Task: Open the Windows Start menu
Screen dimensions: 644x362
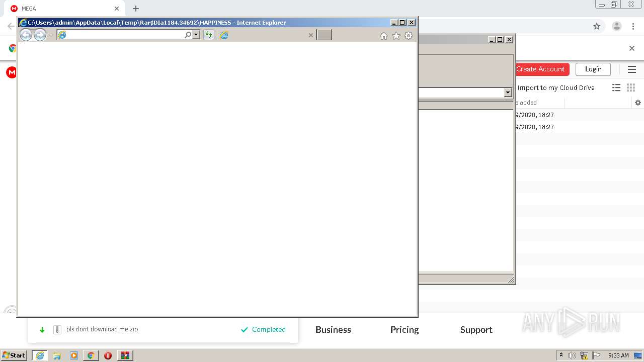Action: coord(14,355)
